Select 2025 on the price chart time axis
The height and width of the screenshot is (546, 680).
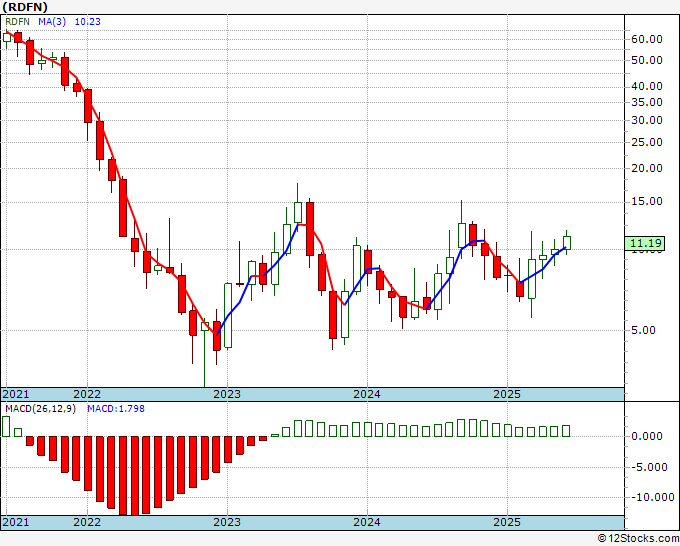507,394
